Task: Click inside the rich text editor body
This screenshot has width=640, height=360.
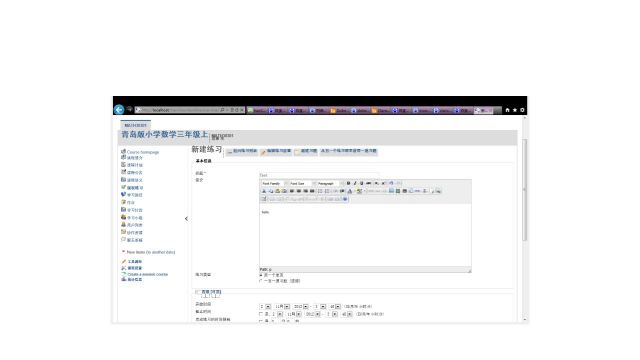Action: [365, 235]
